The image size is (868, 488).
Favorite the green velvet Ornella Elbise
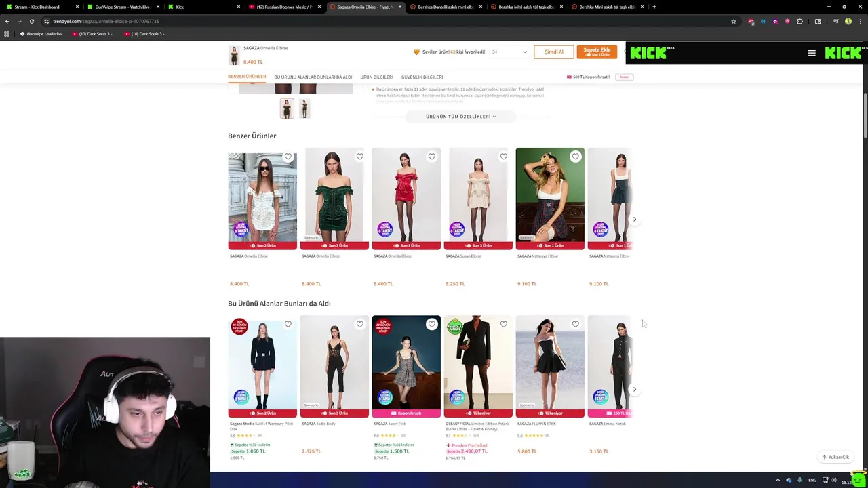(x=360, y=157)
